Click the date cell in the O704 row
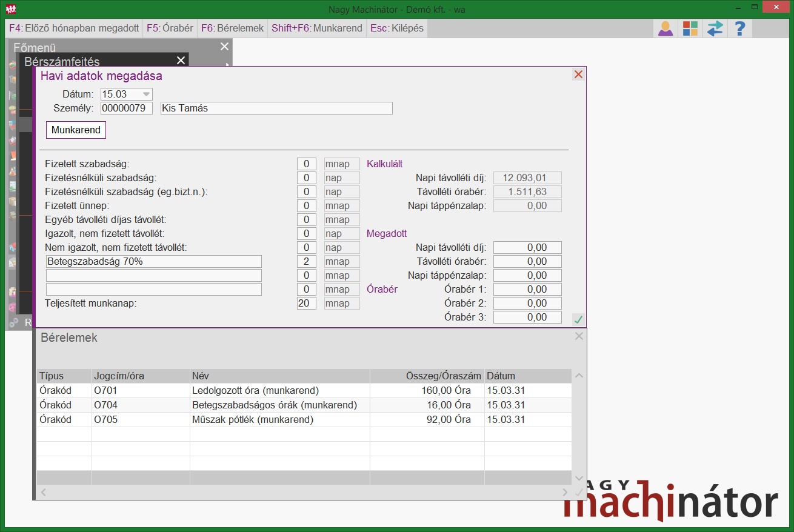Screen dimensions: 794x532 [528, 405]
